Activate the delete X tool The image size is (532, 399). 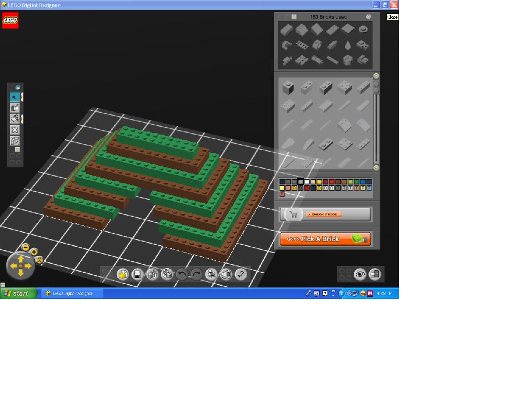[x=15, y=129]
